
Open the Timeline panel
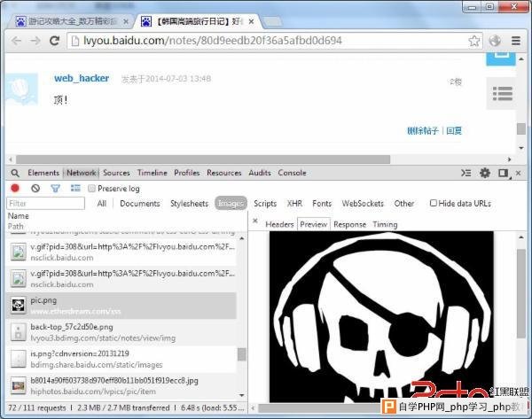point(152,173)
